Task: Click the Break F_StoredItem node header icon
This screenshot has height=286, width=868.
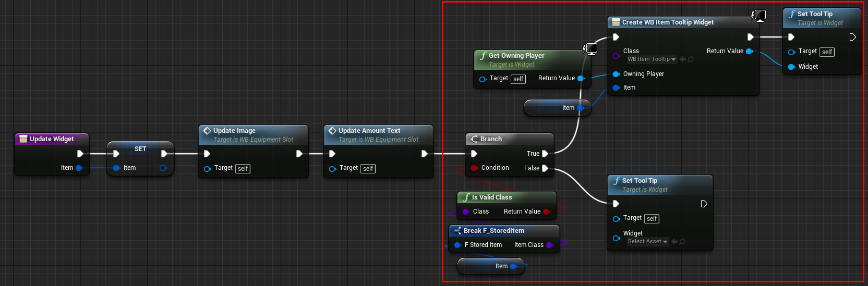Action: pos(457,231)
